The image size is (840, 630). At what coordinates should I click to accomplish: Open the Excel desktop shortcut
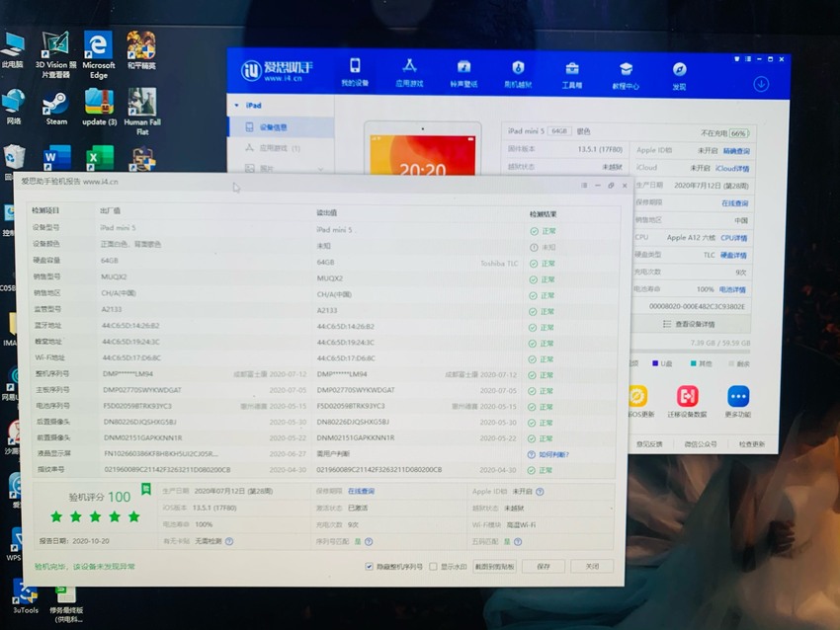point(100,158)
